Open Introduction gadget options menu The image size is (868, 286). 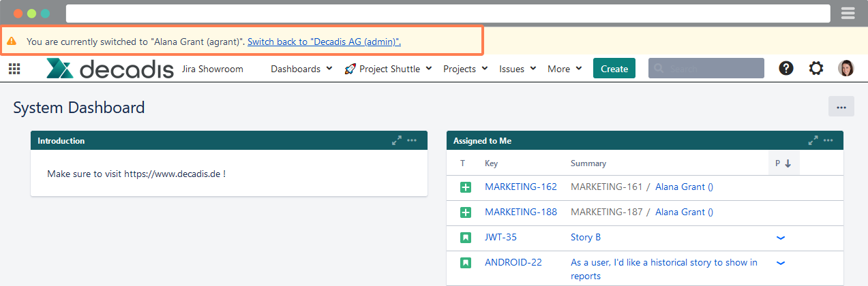pos(412,140)
